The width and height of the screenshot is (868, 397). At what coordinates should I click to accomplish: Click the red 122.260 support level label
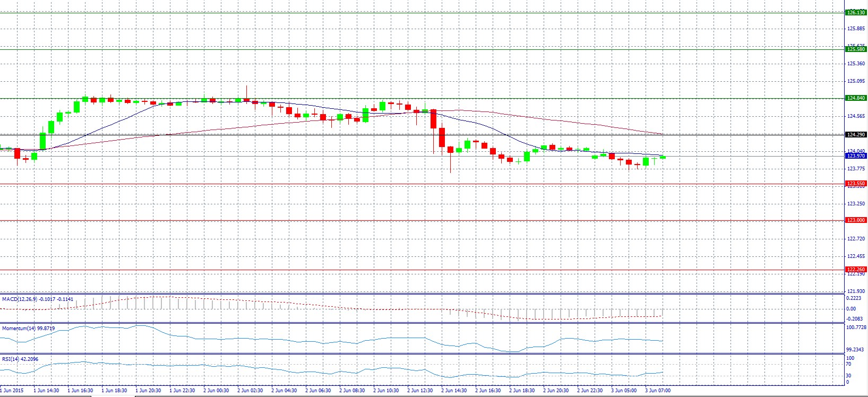click(856, 270)
